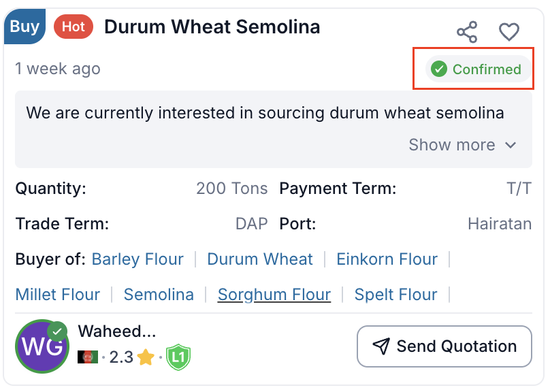Send Quotation to the buyer
Screen dimensions: 550x392
click(x=444, y=346)
